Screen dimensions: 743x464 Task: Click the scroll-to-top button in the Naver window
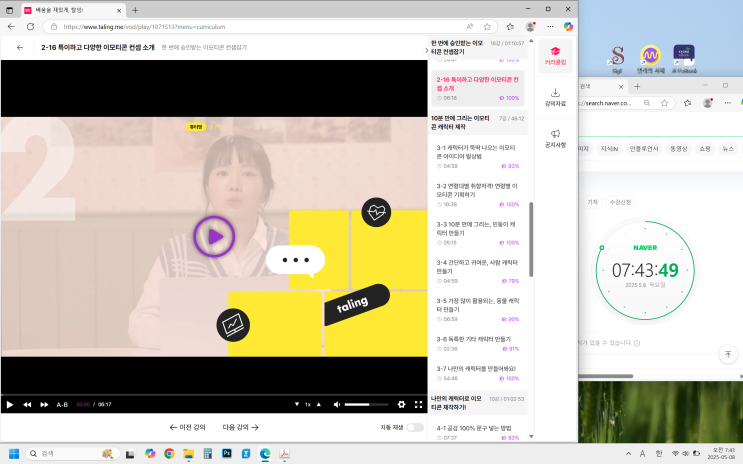click(x=728, y=355)
